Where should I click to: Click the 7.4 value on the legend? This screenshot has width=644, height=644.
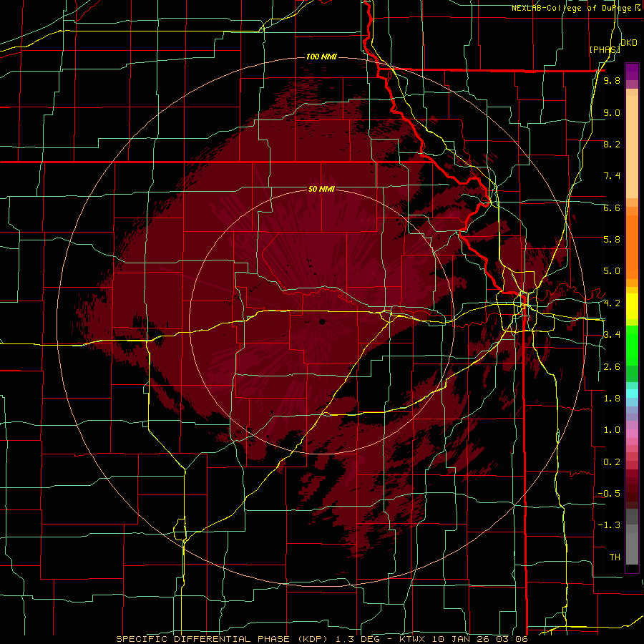click(612, 176)
